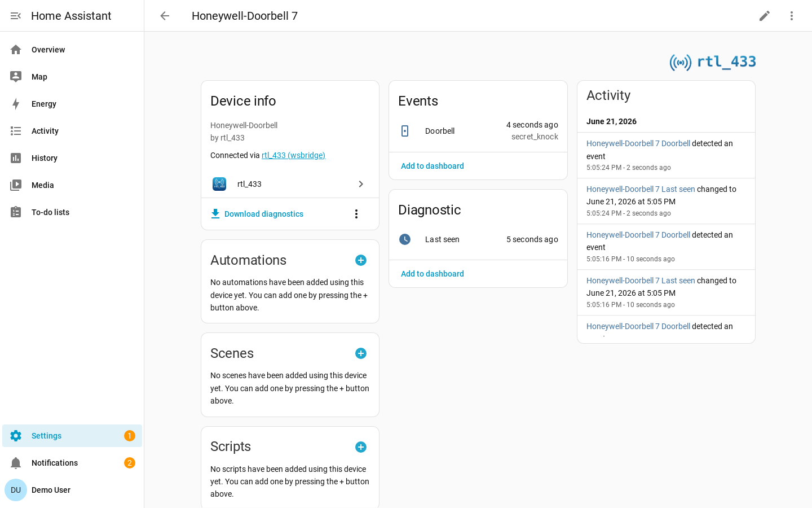This screenshot has width=812, height=508.
Task: Open Notifications count badge
Action: (x=130, y=463)
